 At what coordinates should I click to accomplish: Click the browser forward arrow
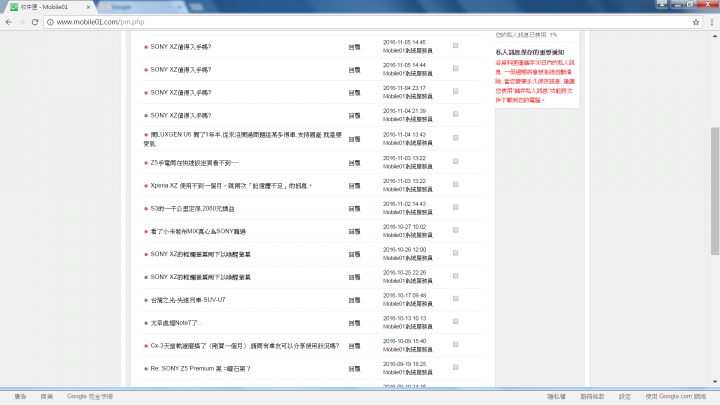22,22
